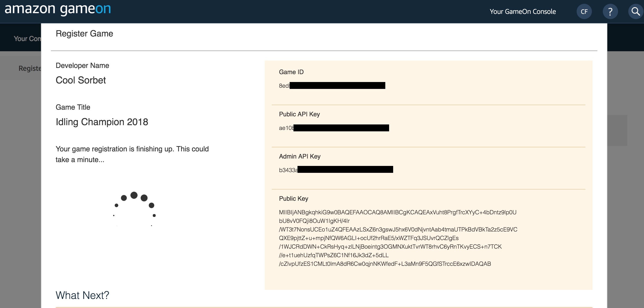Image resolution: width=644 pixels, height=308 pixels.
Task: Click the amazon gameon logo
Action: pos(58,10)
